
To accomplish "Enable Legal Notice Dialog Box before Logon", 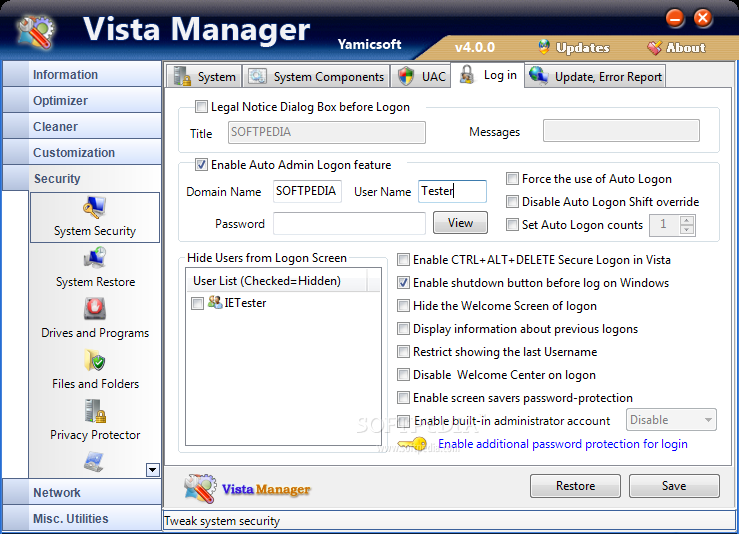I will (x=201, y=107).
